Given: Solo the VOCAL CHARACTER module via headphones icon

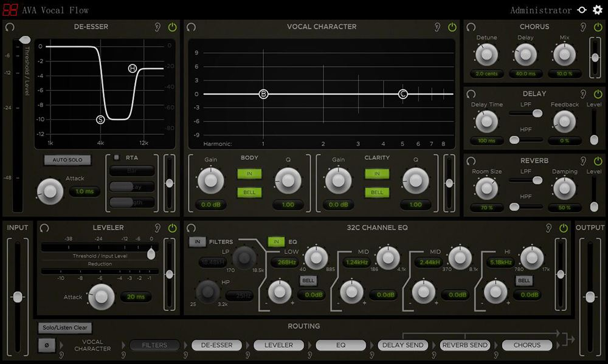Looking at the screenshot, I should coord(191,27).
